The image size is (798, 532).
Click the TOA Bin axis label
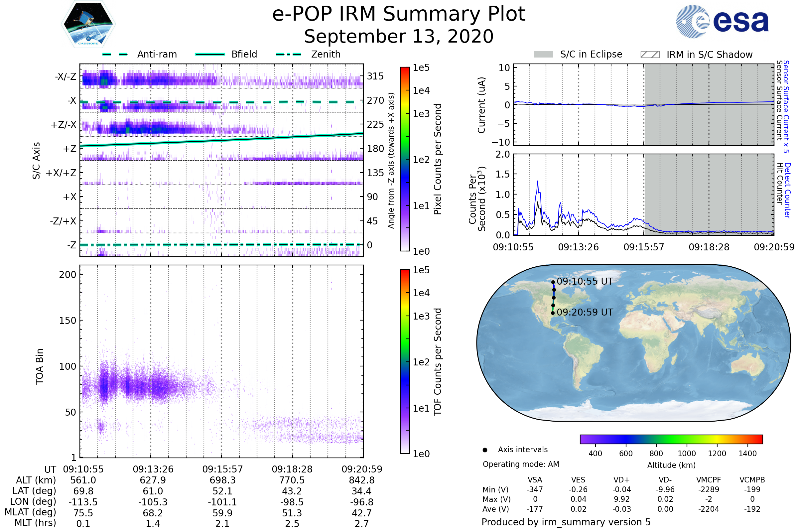click(x=39, y=366)
